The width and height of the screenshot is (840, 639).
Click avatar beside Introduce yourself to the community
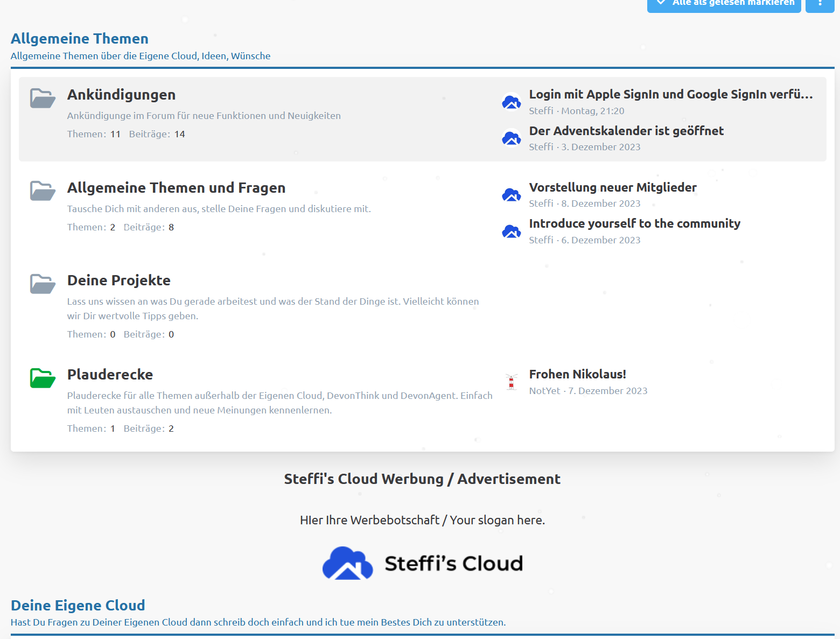click(x=511, y=231)
